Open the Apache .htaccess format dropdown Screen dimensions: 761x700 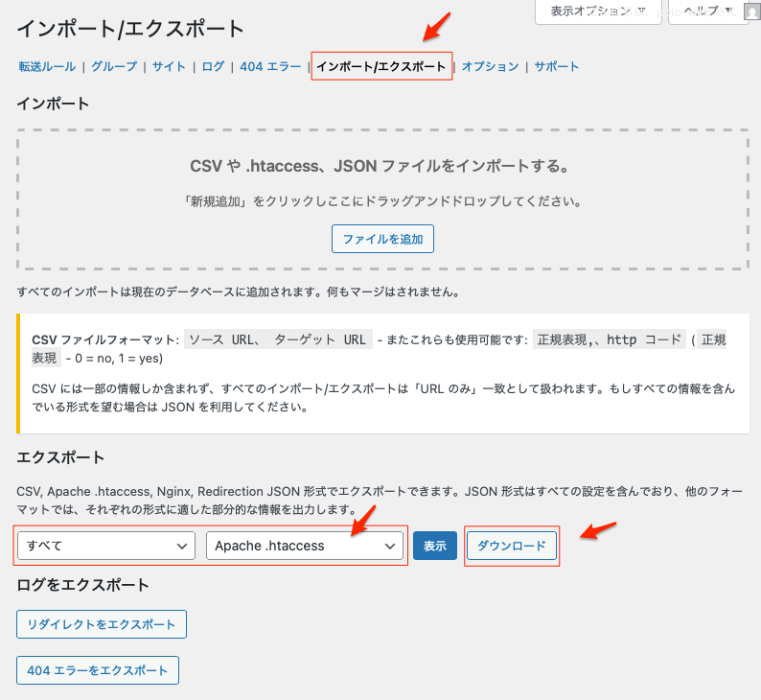point(304,546)
